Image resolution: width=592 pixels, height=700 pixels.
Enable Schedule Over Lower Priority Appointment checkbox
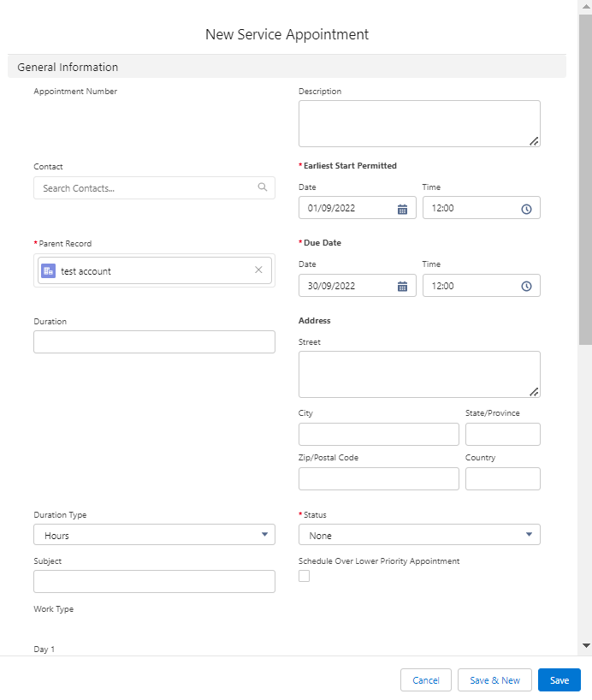304,576
